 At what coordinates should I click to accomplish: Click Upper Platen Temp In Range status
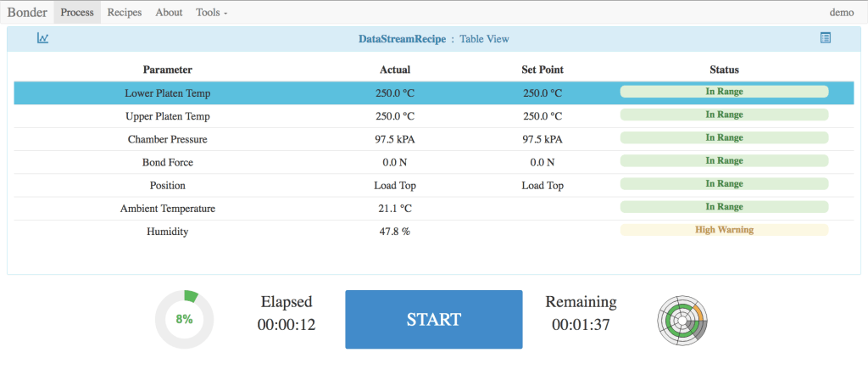coord(724,115)
